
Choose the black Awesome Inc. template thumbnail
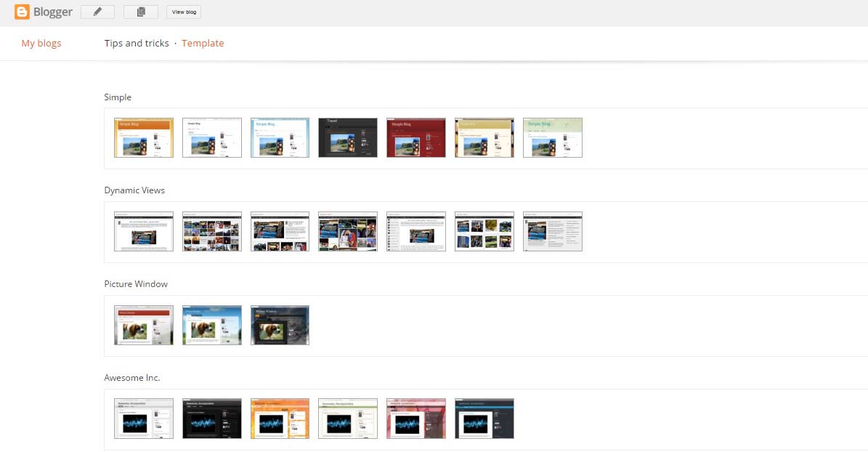212,419
